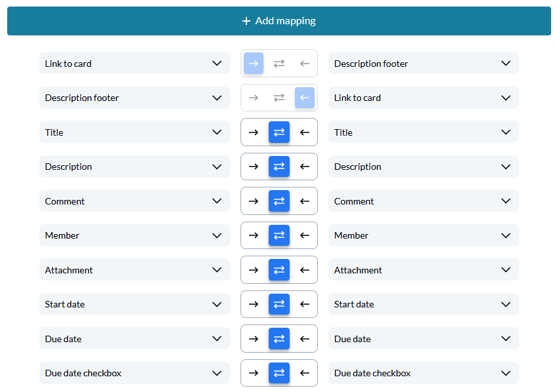Viewport: 559px width, 392px height.
Task: Pick right arrow direction in Attachment row
Action: 254,270
